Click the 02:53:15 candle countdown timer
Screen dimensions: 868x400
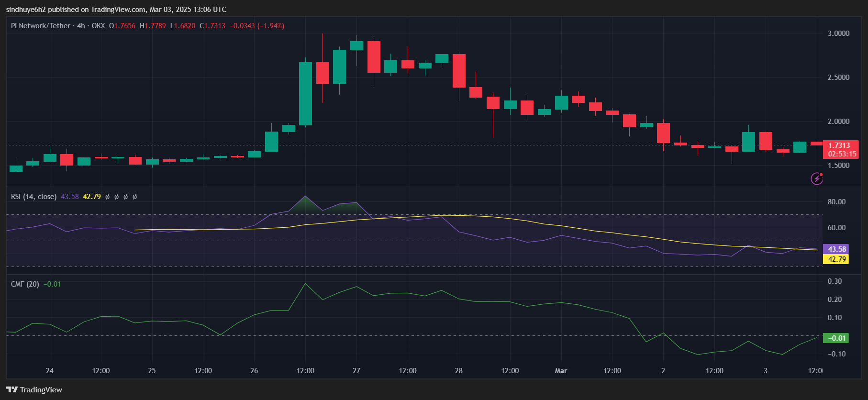click(x=842, y=154)
